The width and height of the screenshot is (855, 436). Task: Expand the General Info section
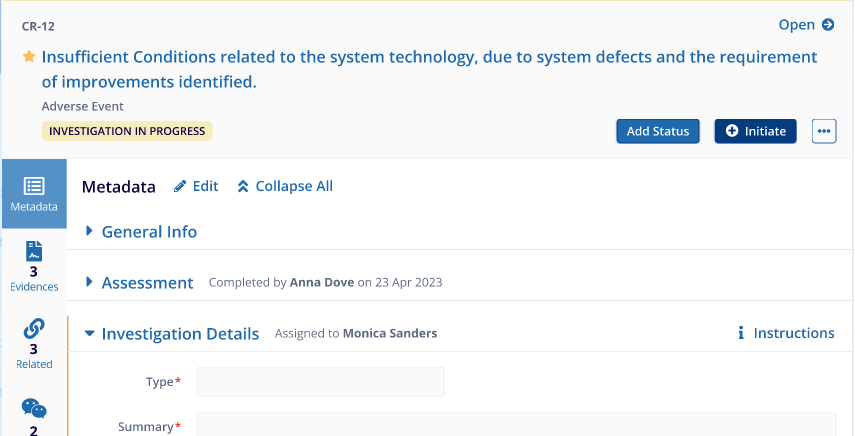[x=90, y=231]
